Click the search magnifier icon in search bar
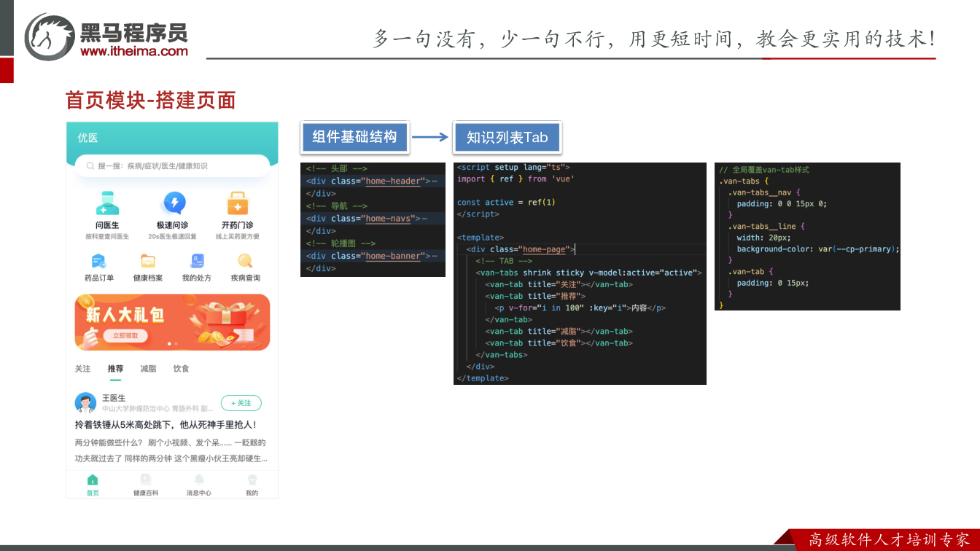 90,166
